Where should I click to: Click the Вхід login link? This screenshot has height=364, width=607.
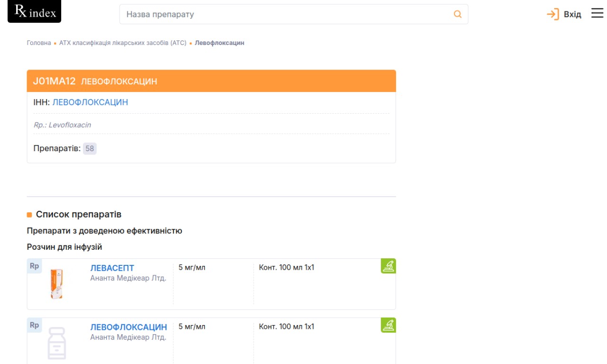click(x=572, y=15)
